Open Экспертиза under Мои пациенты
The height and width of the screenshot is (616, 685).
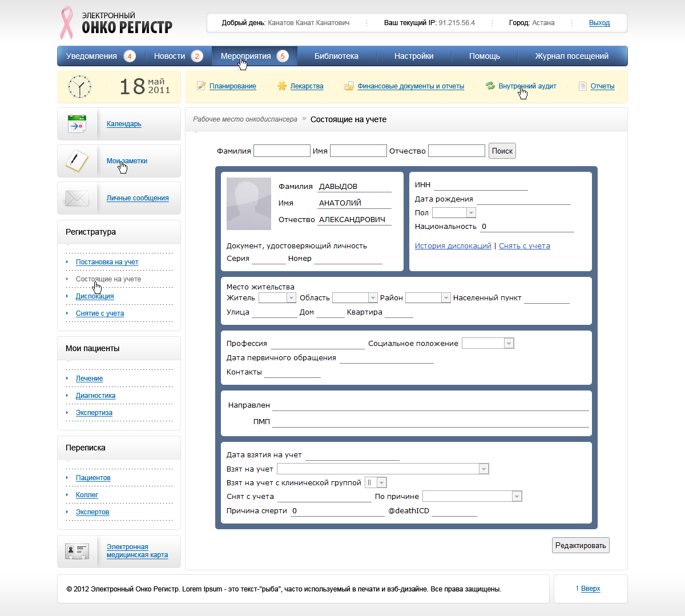(94, 413)
